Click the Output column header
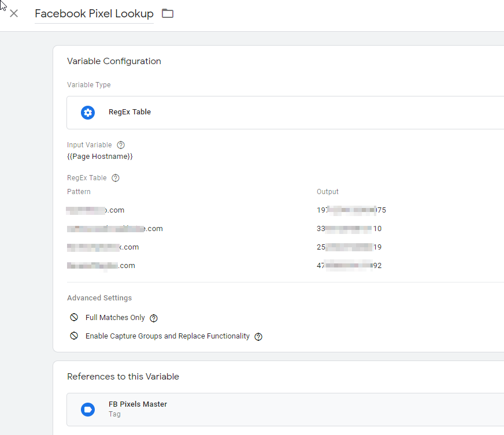The height and width of the screenshot is (435, 504). [328, 192]
